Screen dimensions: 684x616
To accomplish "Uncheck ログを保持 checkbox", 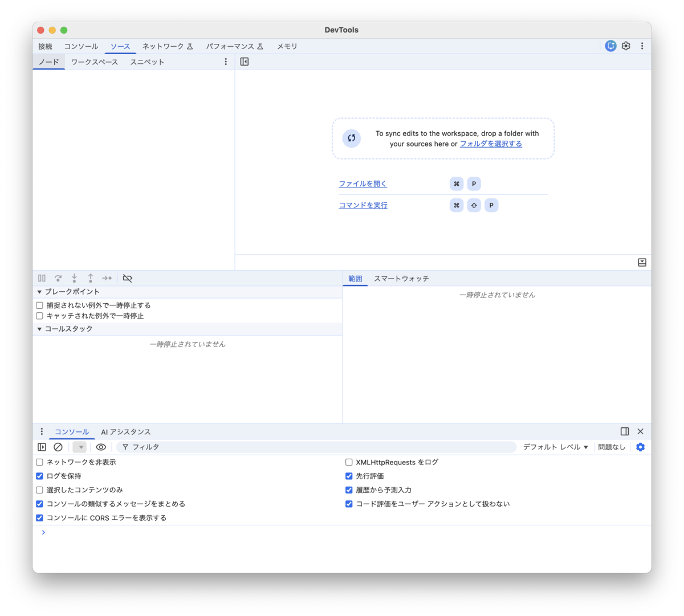I will pyautogui.click(x=39, y=476).
